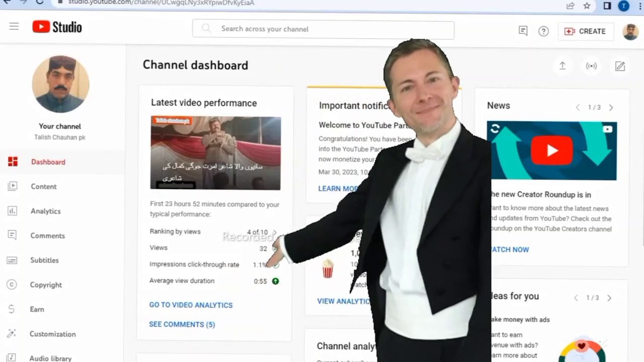Click the Subtitles sidebar icon

point(13,260)
